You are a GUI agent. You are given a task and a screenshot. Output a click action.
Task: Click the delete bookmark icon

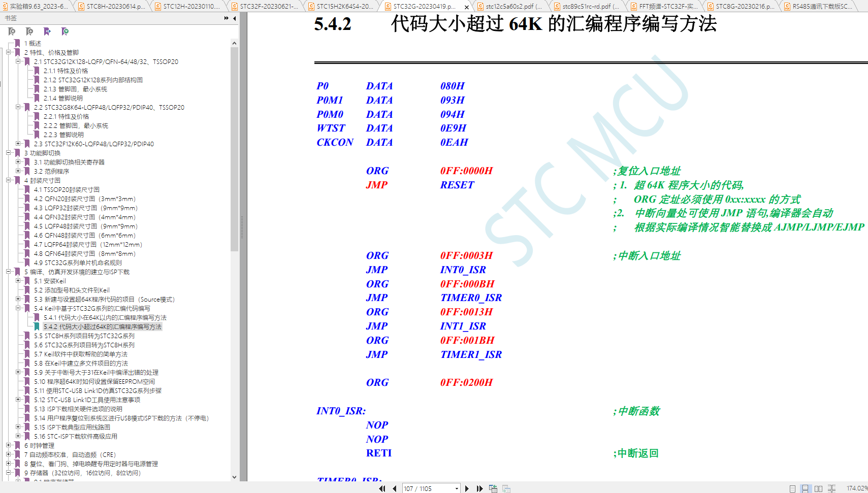click(x=12, y=31)
